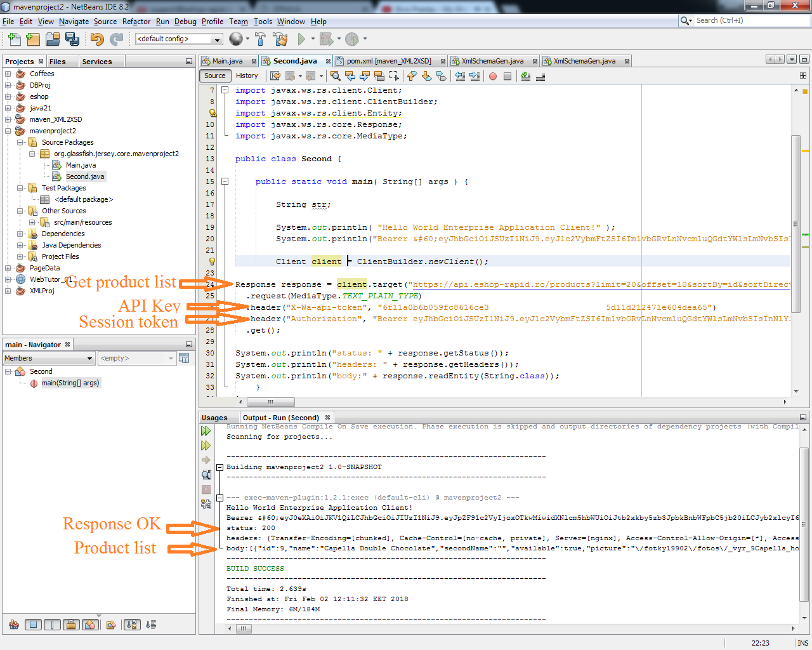Click the Undo arrow icon
812x650 pixels.
tap(97, 39)
